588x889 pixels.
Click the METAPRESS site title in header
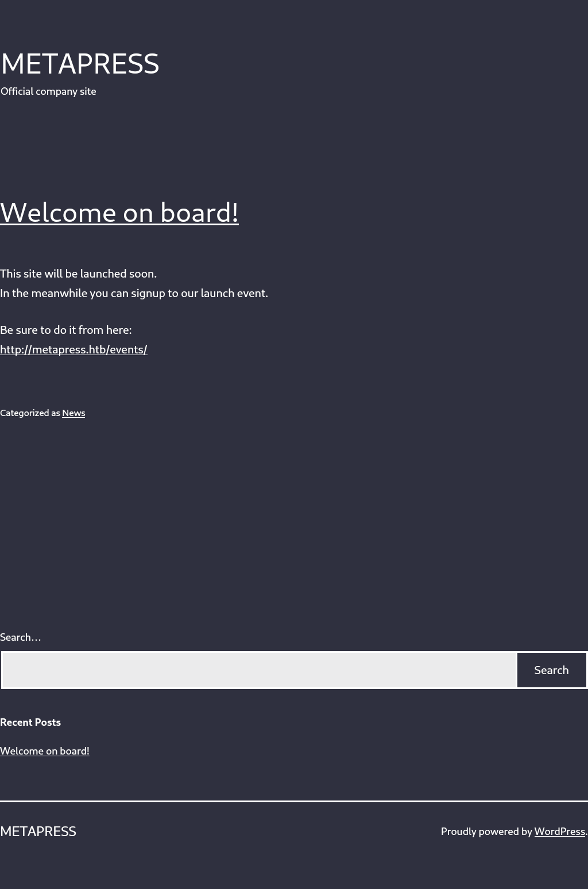click(80, 64)
